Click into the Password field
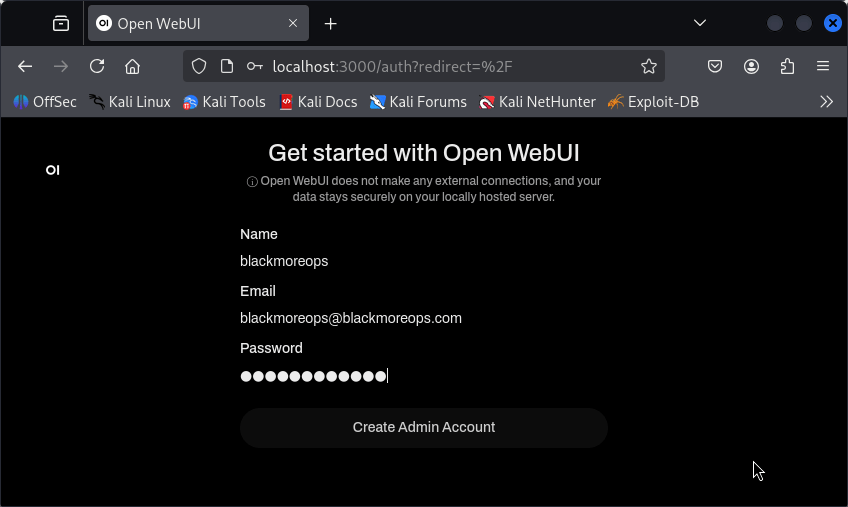848x507 pixels. [x=424, y=376]
